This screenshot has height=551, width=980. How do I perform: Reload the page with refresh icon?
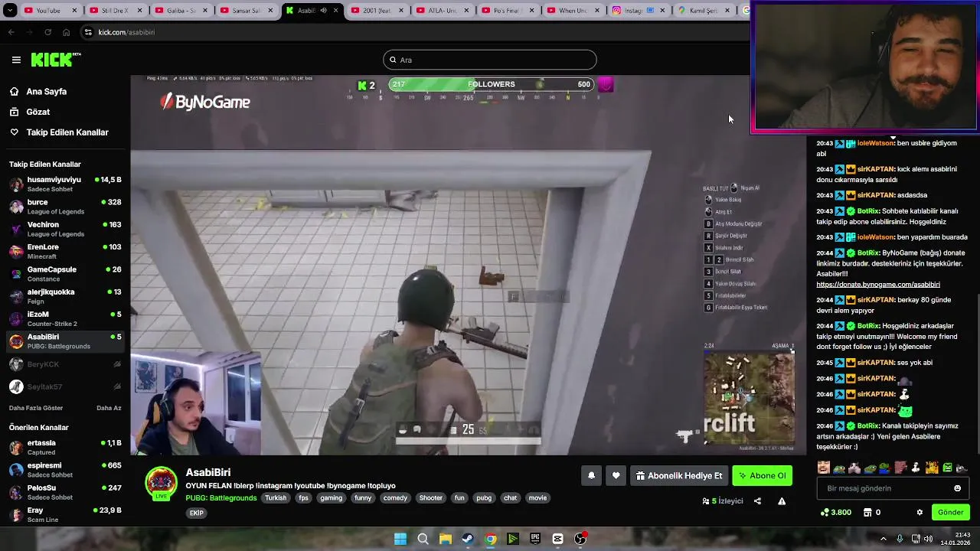coord(47,32)
